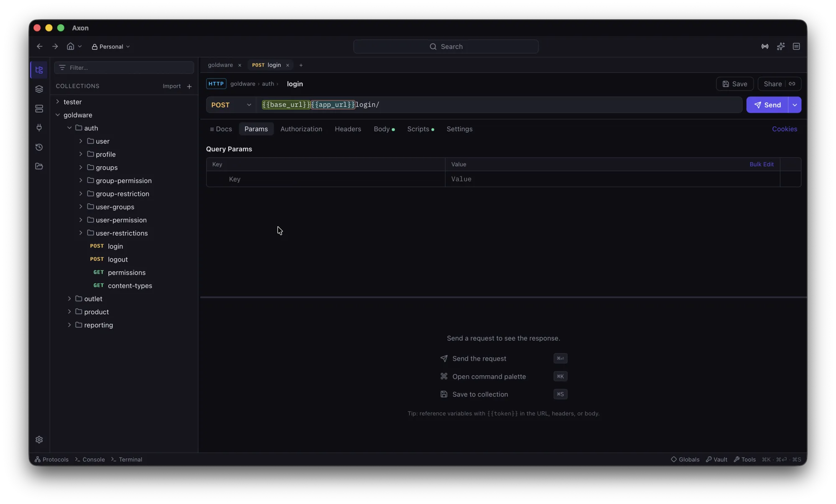
Task: Open the settings gear icon
Action: coord(39,440)
